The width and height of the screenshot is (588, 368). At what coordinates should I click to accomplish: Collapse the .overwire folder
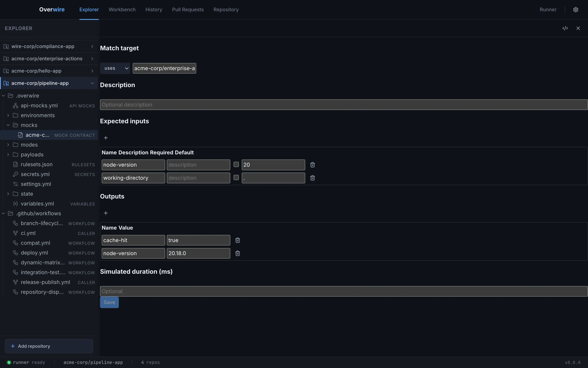coord(3,96)
